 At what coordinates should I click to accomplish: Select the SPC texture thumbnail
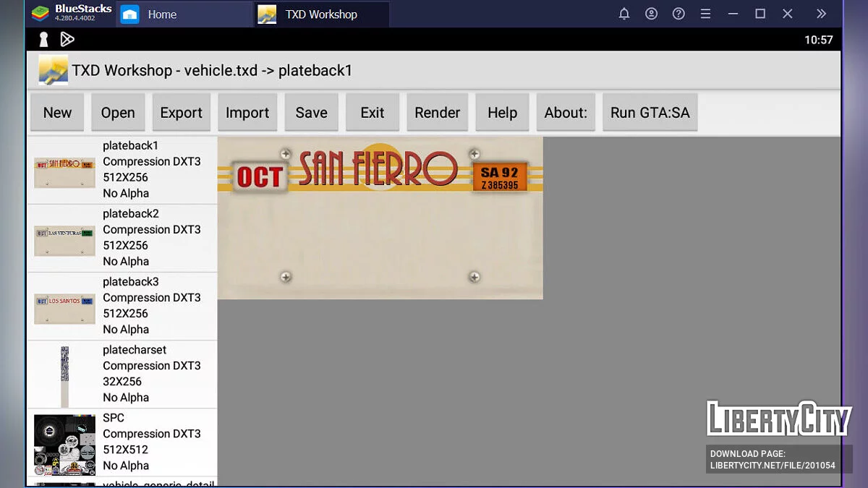64,444
